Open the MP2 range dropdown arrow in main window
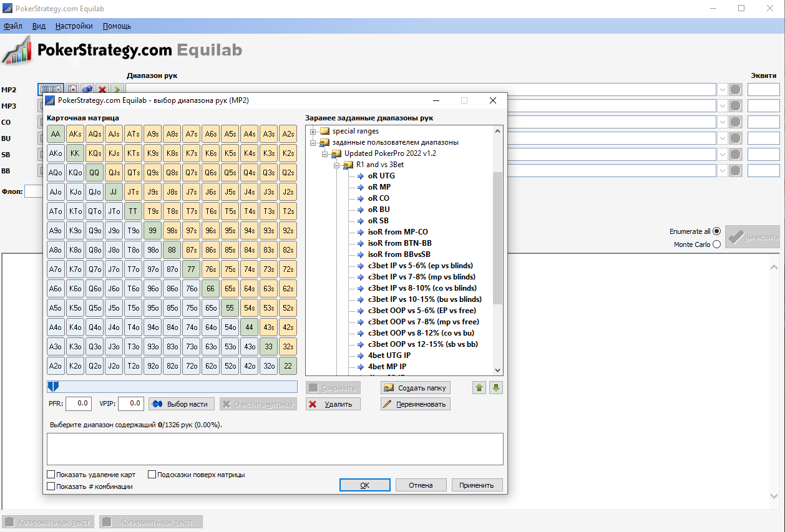The height and width of the screenshot is (532, 785). point(723,90)
